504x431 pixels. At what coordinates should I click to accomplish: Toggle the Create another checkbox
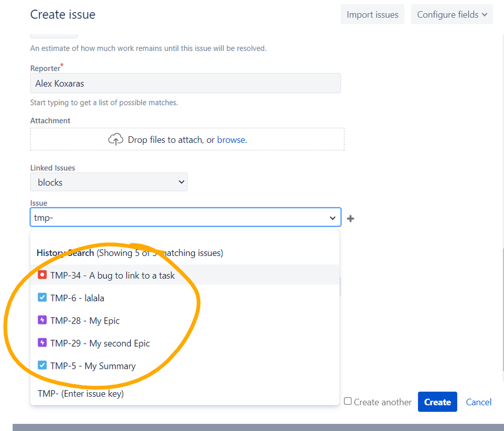(348, 401)
